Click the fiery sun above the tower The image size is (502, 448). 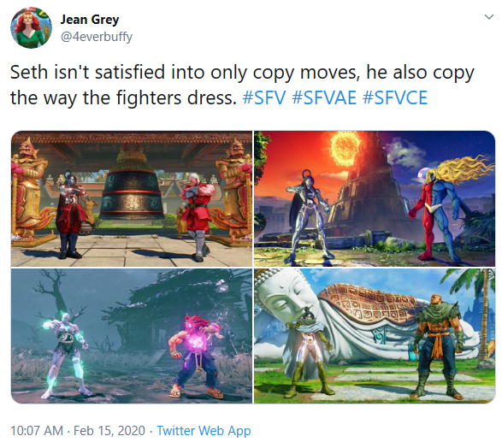click(346, 147)
